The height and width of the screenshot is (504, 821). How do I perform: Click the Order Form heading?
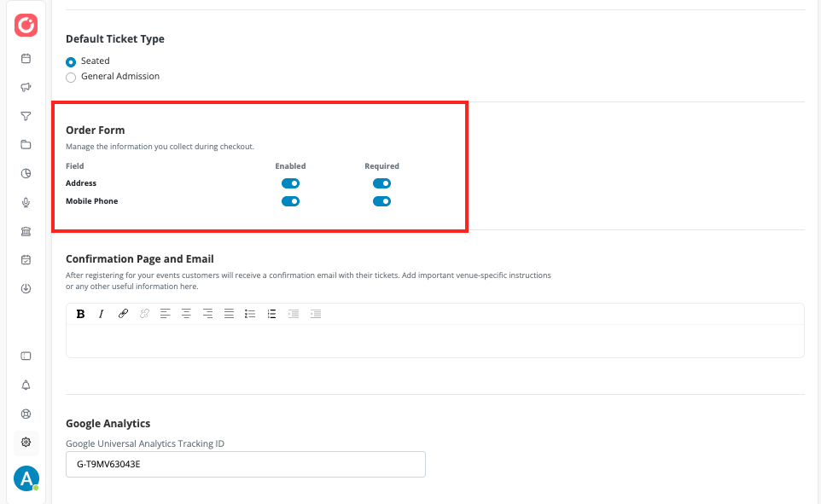(x=96, y=130)
